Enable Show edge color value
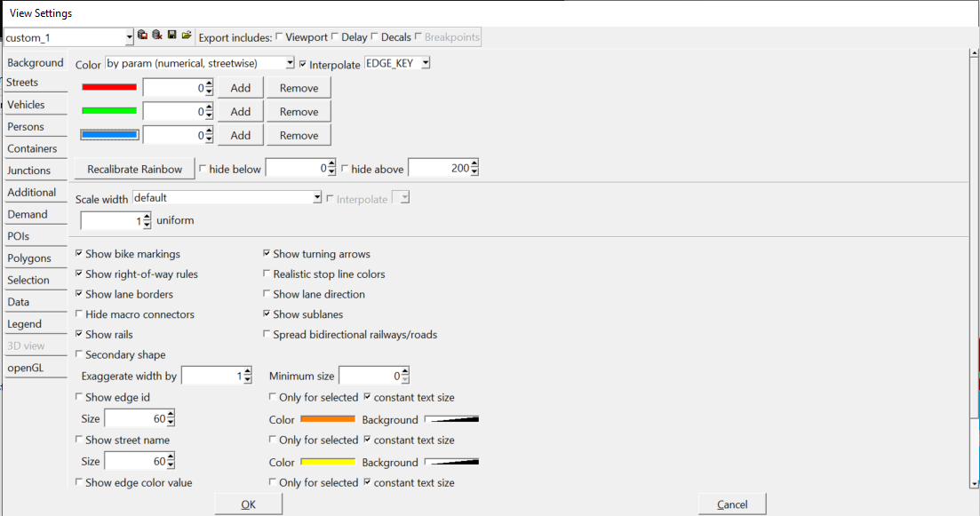This screenshot has height=516, width=980. point(79,481)
